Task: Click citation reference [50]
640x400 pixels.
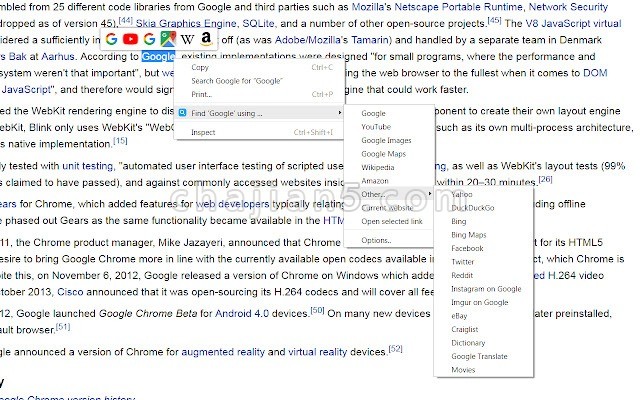Action: coord(317,310)
